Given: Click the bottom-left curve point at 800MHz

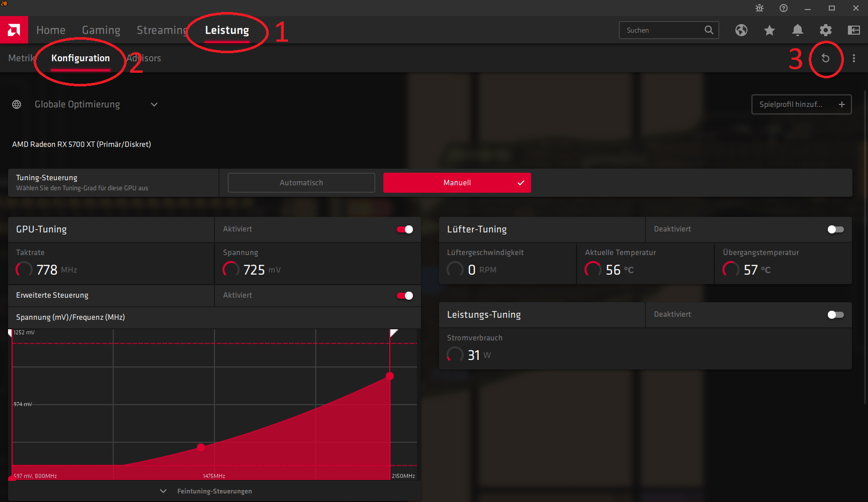Looking at the screenshot, I should (12, 478).
